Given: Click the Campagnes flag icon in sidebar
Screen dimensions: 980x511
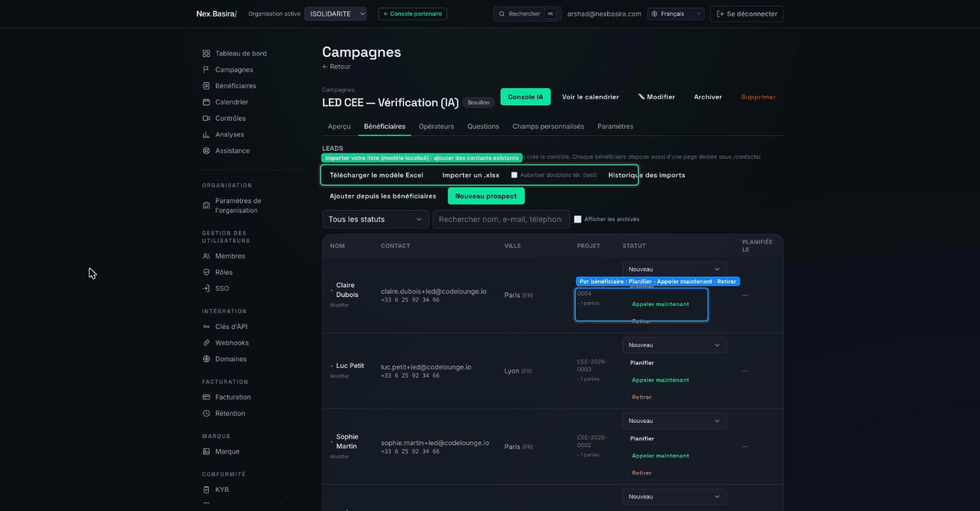Looking at the screenshot, I should tap(206, 70).
